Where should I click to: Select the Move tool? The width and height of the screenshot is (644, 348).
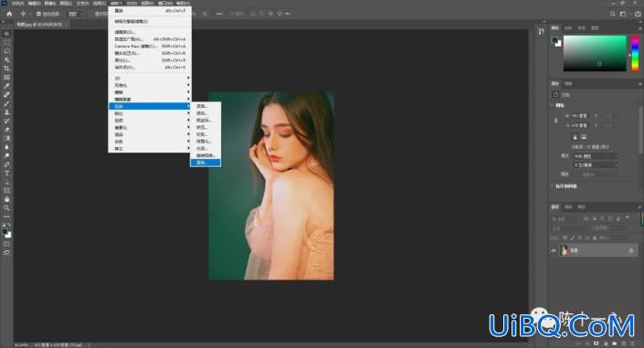point(6,33)
